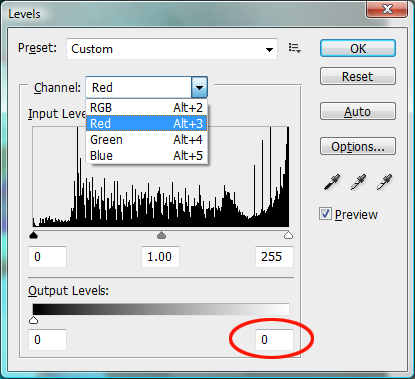Click the white input highlight slider
The width and height of the screenshot is (415, 379).
[288, 235]
